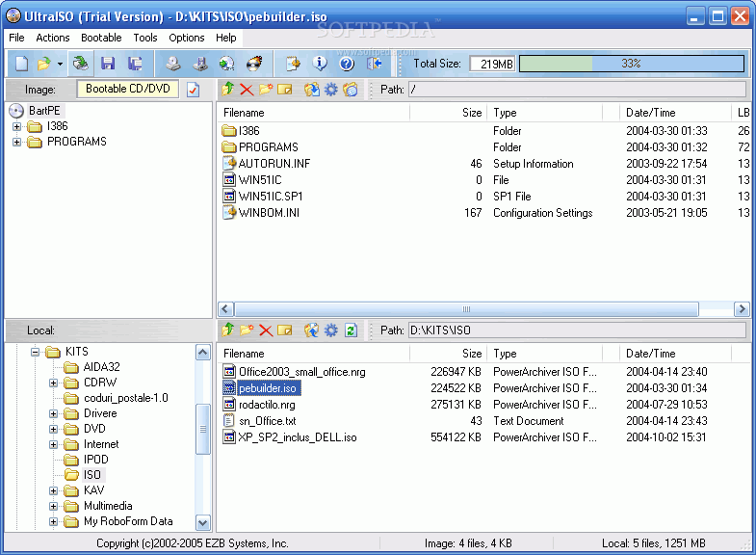Sort image list by Date/Time column header
Image resolution: width=756 pixels, height=555 pixels.
point(675,113)
